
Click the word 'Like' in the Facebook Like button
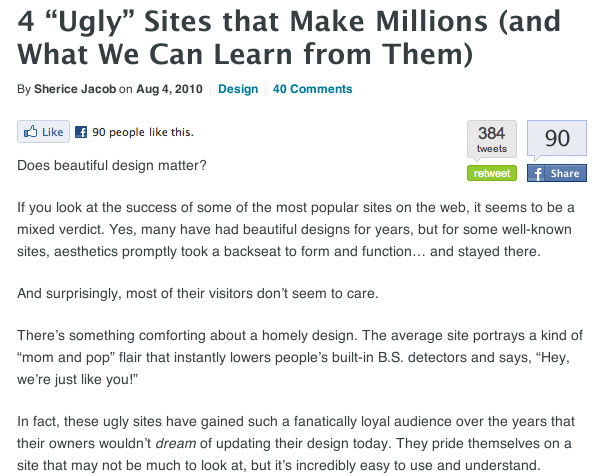point(53,132)
